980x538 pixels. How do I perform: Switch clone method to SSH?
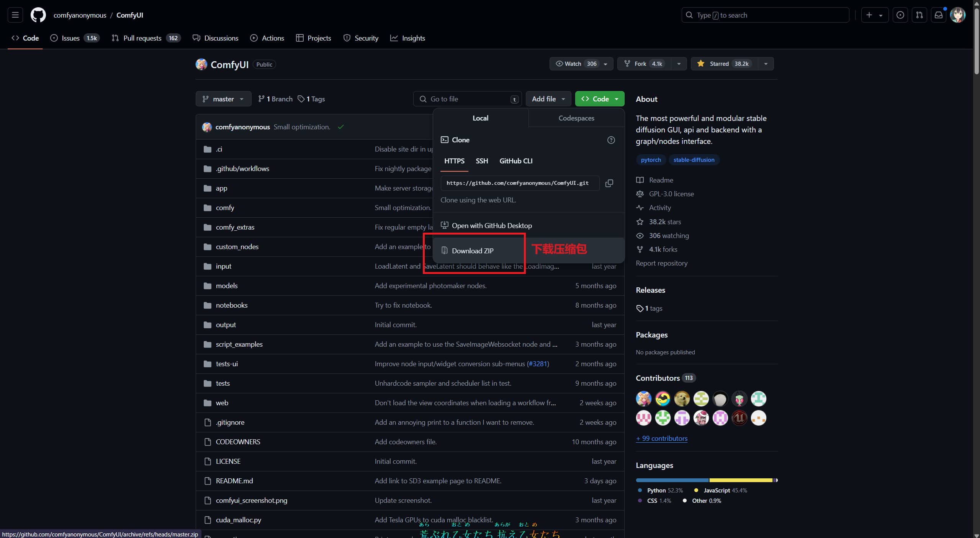(481, 161)
